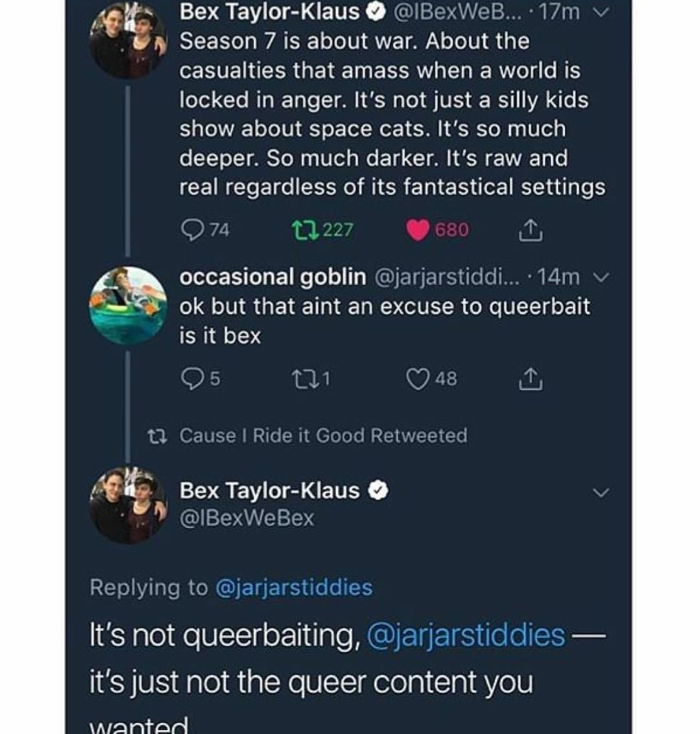
Task: Expand the options chevron on 14m tweet
Action: 601,277
